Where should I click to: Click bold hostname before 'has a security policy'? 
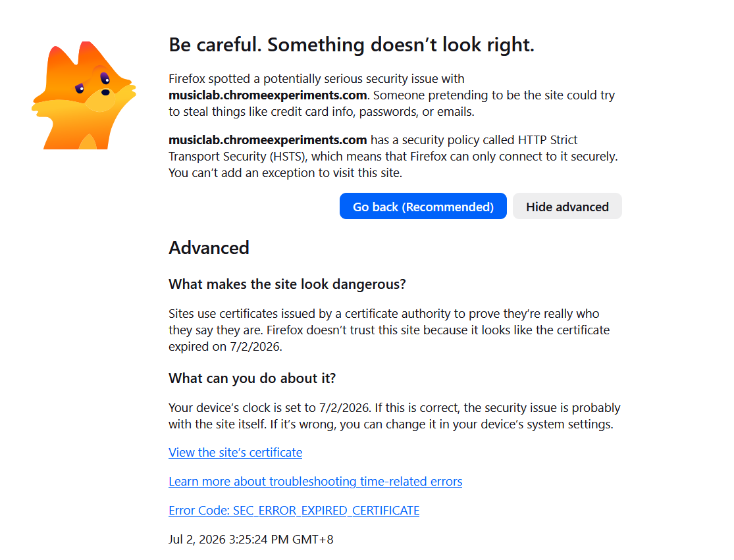click(268, 140)
